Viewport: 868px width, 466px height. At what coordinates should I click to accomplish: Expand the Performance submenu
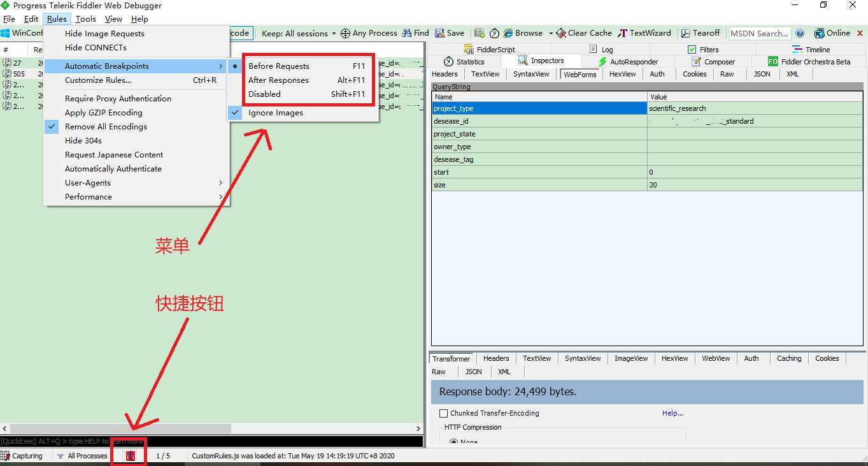(x=136, y=196)
